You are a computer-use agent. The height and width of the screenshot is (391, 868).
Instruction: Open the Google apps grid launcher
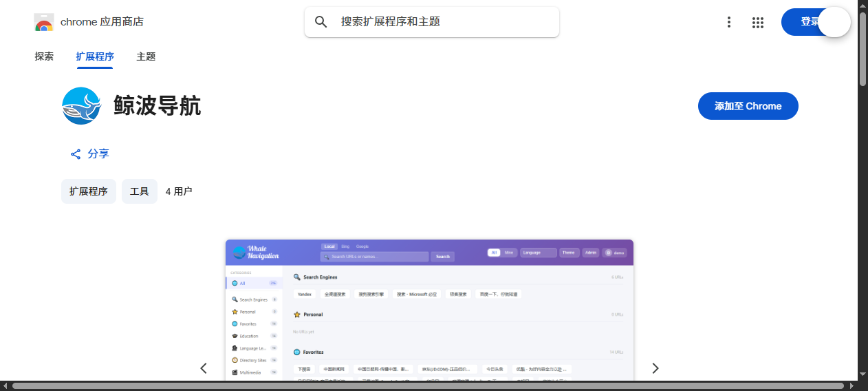[x=758, y=22]
